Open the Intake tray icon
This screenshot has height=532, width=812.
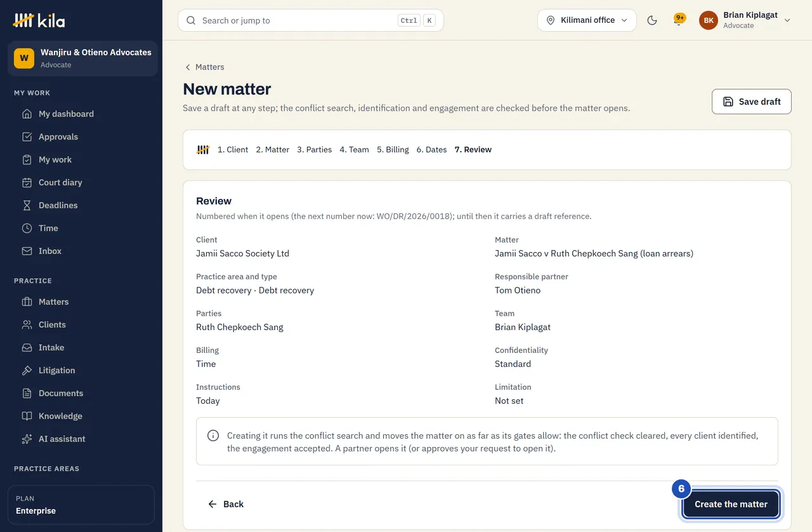tap(27, 348)
